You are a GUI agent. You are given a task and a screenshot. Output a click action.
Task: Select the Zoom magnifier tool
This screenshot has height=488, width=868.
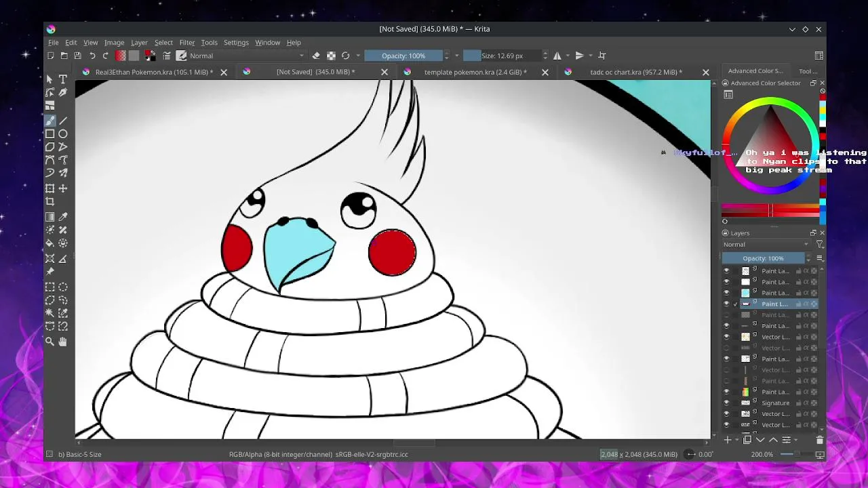tap(50, 342)
